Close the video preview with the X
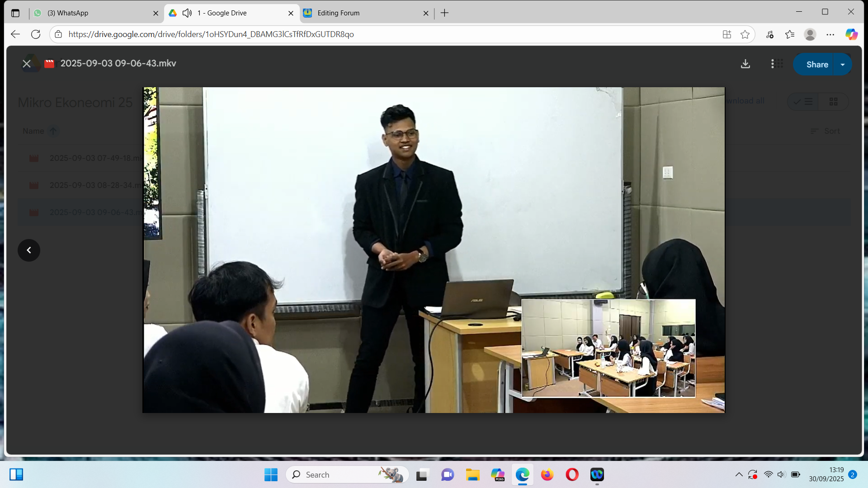Image resolution: width=868 pixels, height=488 pixels. 27,64
